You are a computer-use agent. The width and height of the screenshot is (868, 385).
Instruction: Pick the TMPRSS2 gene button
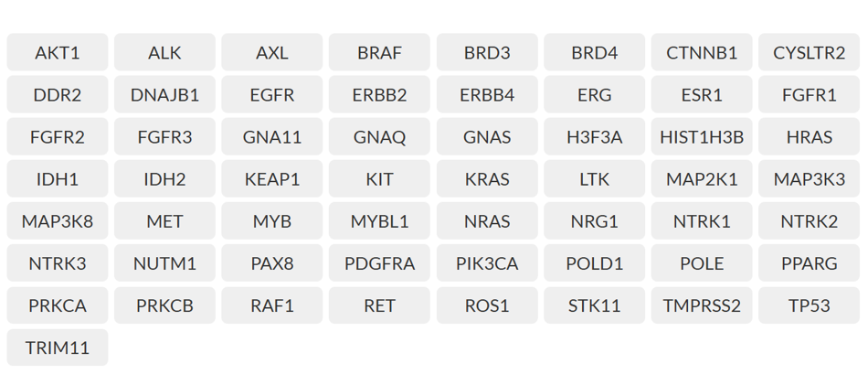point(702,305)
